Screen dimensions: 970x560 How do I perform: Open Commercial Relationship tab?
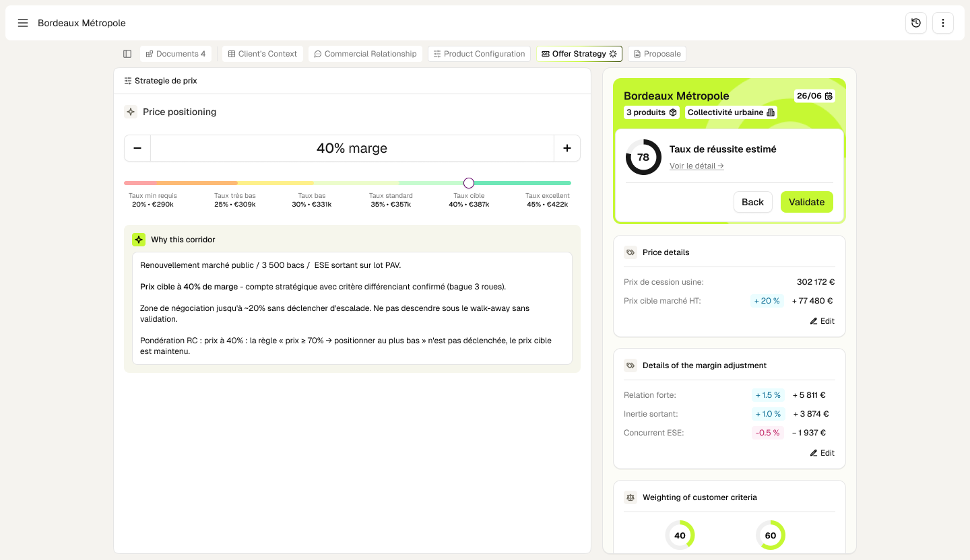click(365, 54)
